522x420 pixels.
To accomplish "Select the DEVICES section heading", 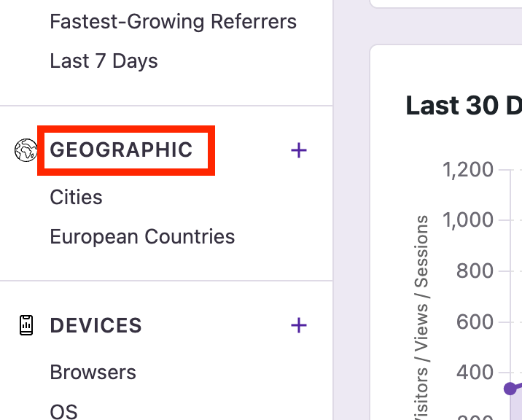I will (96, 325).
